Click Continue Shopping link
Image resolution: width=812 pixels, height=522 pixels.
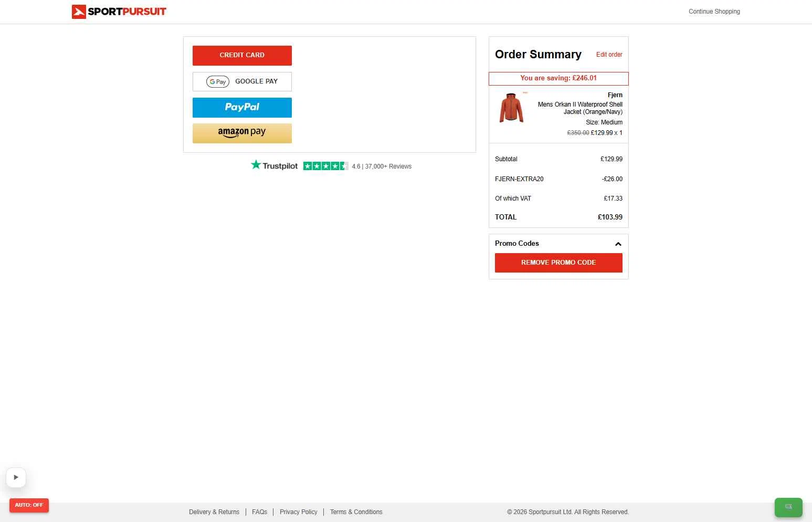pos(714,12)
